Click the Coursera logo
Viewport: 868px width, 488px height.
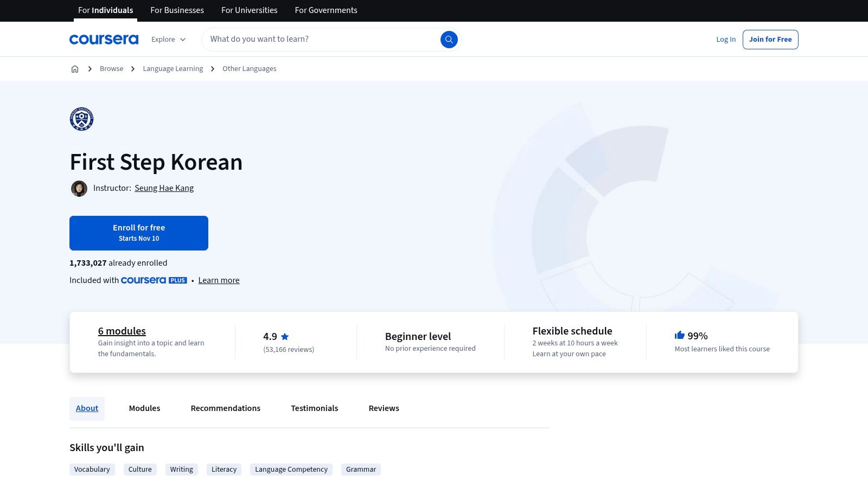pos(104,38)
